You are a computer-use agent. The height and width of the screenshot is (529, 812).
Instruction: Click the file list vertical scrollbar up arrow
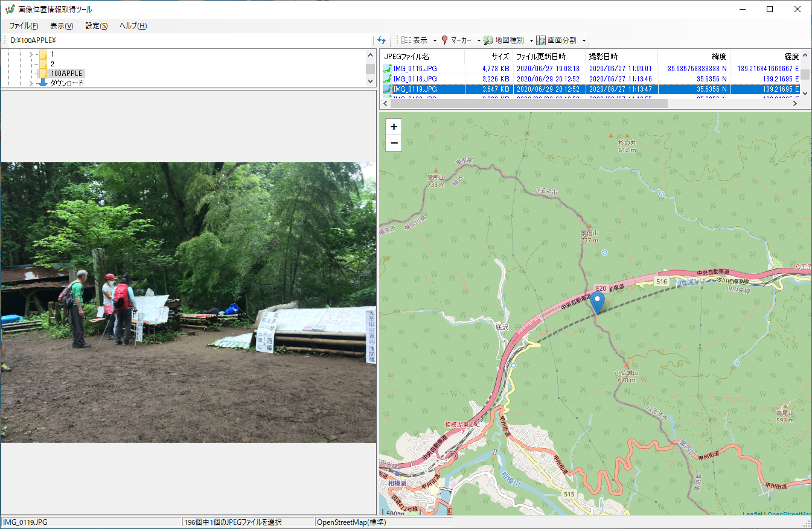click(806, 55)
